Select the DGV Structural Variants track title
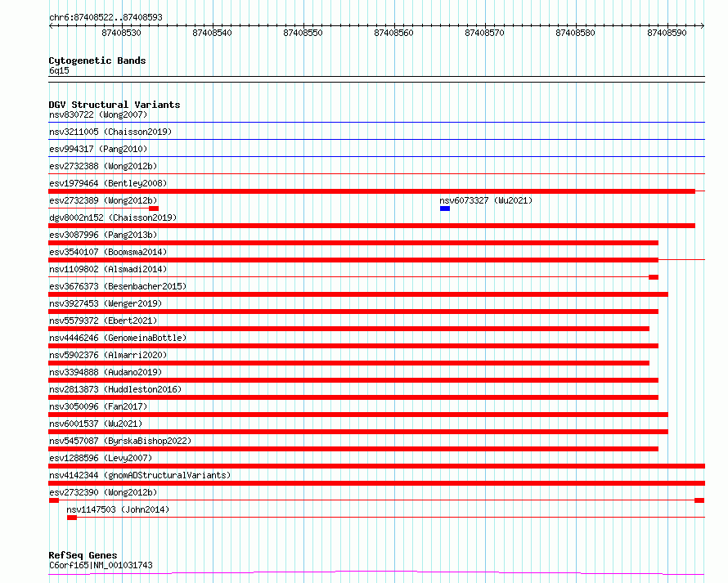728x583 pixels. click(x=114, y=105)
